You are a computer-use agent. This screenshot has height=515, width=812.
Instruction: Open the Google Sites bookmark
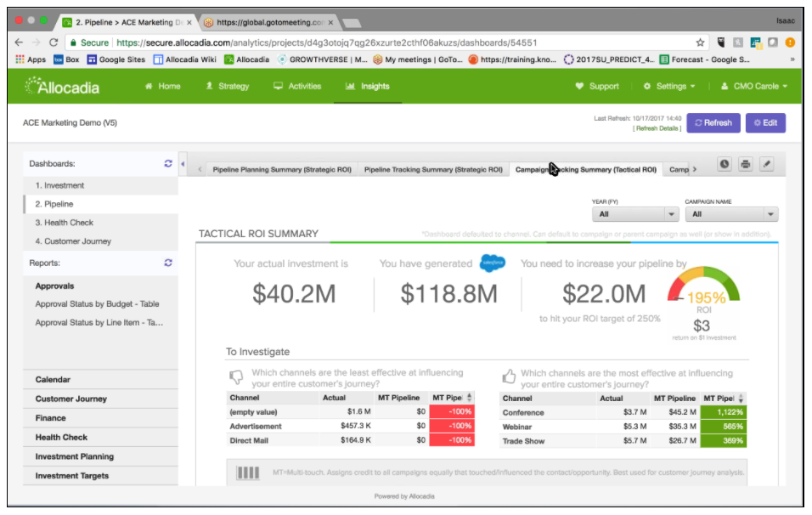pos(116,59)
